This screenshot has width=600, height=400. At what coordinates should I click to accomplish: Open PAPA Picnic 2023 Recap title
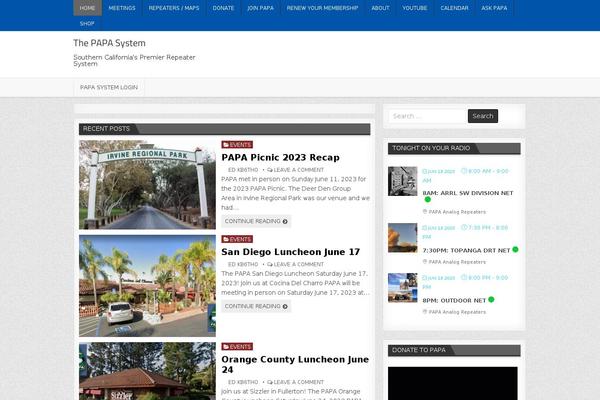click(280, 157)
